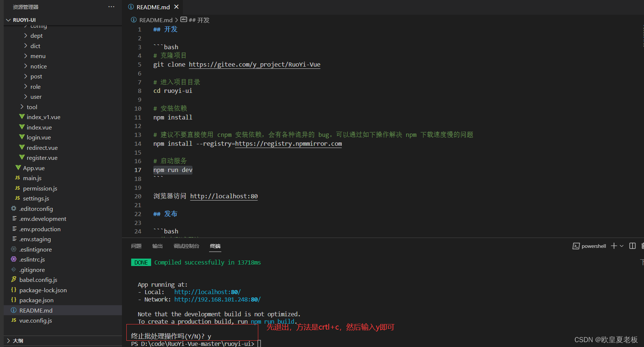Viewport: 644px width, 347px height.
Task: Click the .eslintrc.js ESLint icon
Action: point(14,259)
